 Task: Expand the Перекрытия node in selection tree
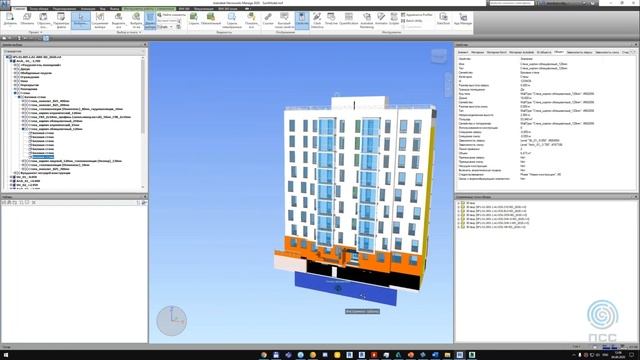(x=15, y=85)
